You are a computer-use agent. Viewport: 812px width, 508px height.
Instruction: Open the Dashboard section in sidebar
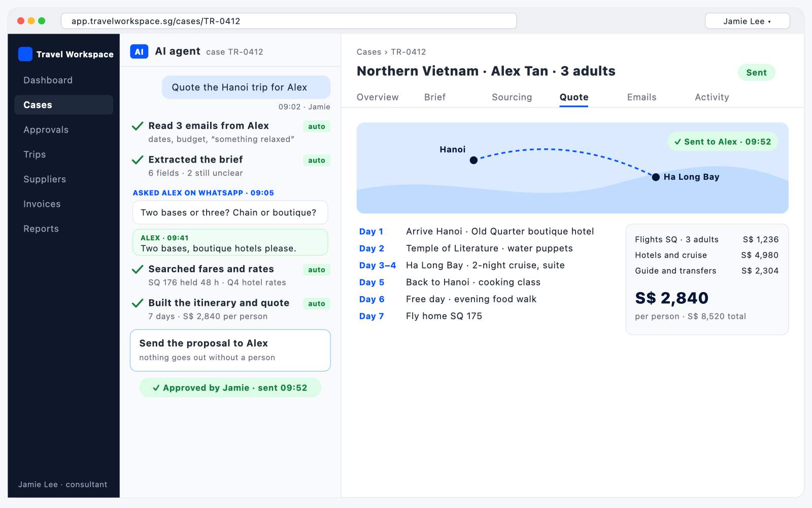[63, 80]
